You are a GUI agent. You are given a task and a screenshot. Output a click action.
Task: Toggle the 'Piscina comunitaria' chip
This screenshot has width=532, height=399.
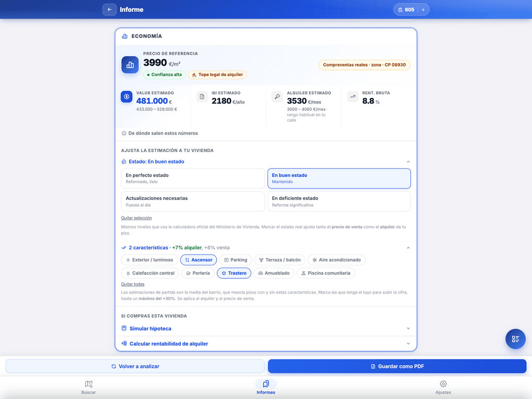coord(326,273)
